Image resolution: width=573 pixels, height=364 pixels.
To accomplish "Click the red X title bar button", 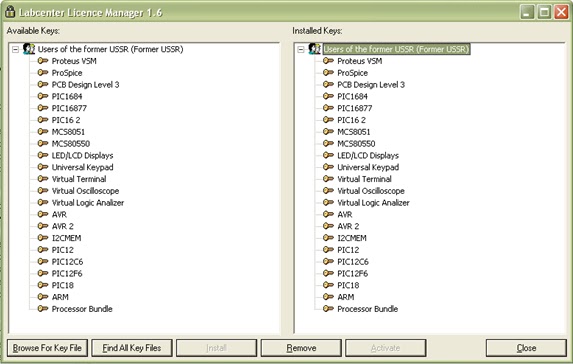I will point(561,12).
